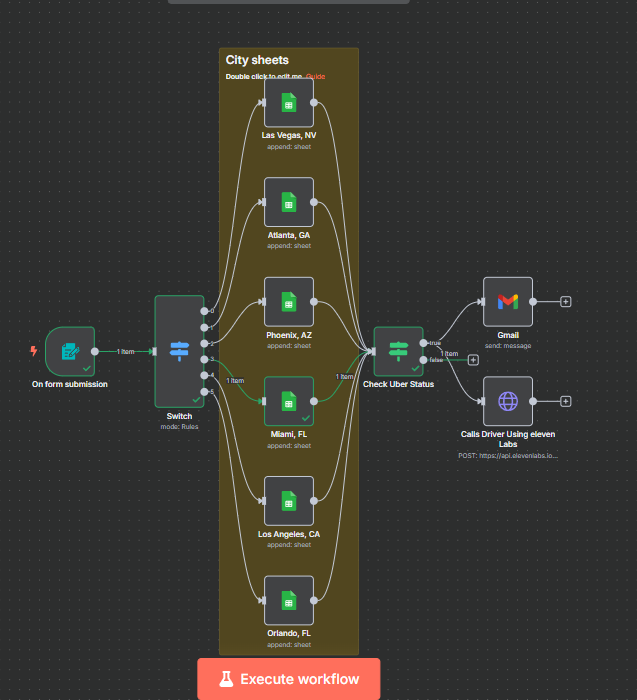Click Orlando, FL node output connector
The height and width of the screenshot is (700, 637).
coord(314,600)
